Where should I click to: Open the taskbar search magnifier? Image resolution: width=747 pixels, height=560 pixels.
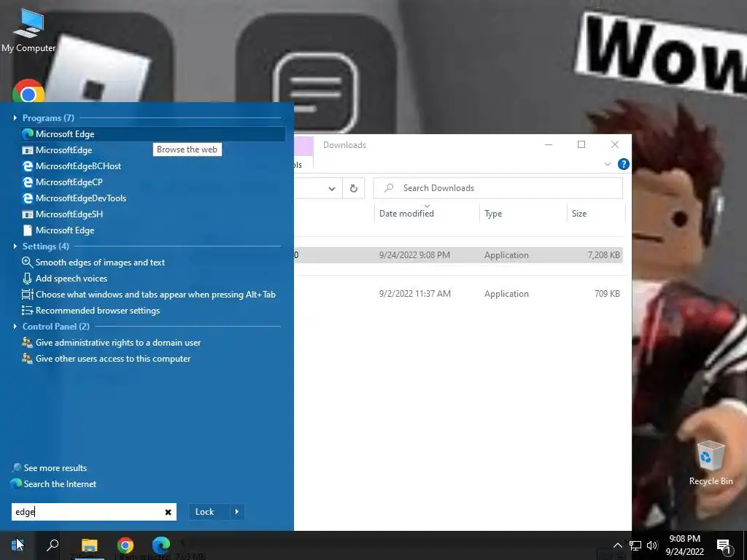(x=53, y=545)
